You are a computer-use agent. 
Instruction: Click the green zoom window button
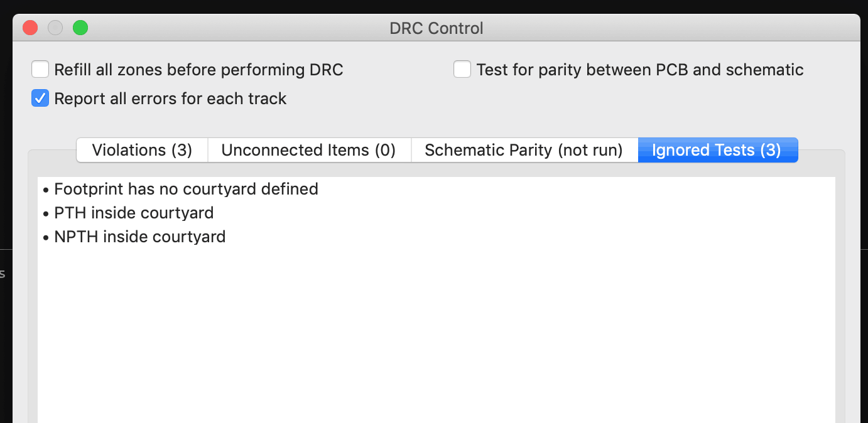(x=80, y=28)
